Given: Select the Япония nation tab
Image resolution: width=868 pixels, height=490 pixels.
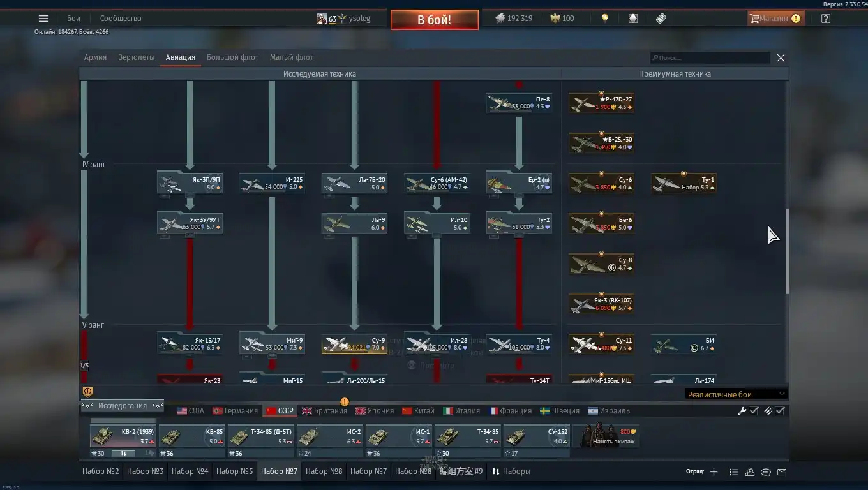Looking at the screenshot, I should [x=375, y=411].
